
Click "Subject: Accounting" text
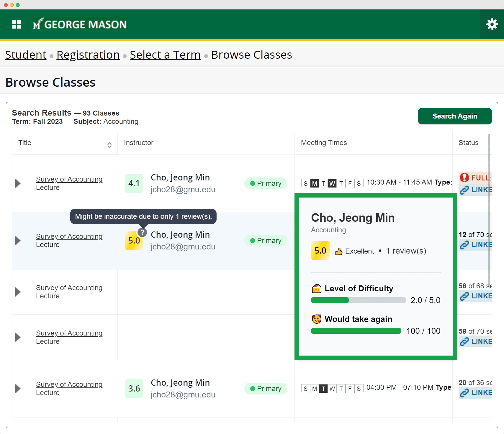(x=106, y=121)
